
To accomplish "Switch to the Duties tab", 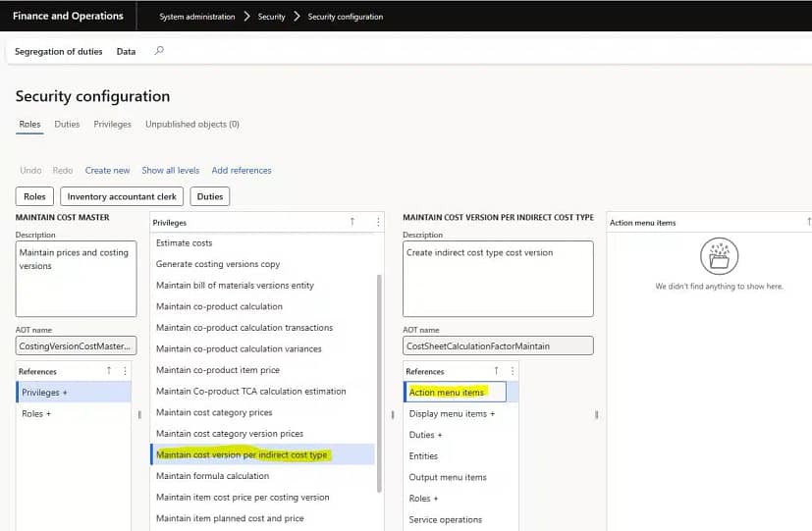I will click(67, 125).
